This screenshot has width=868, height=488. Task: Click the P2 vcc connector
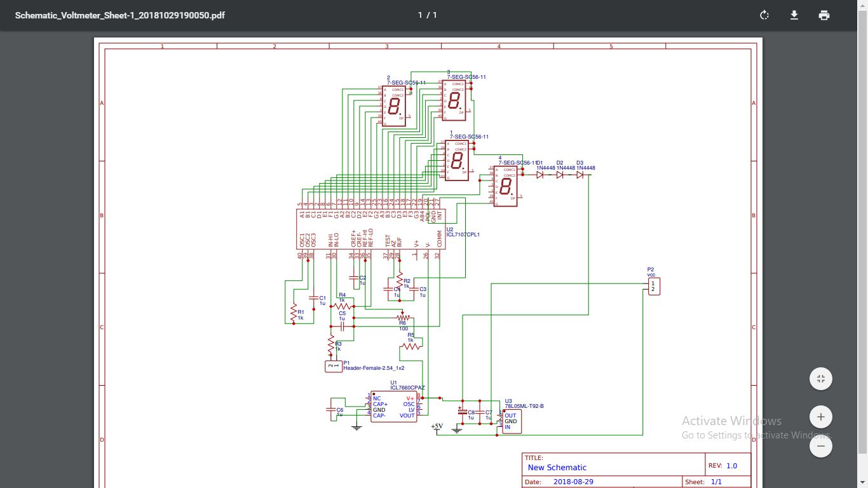(654, 287)
